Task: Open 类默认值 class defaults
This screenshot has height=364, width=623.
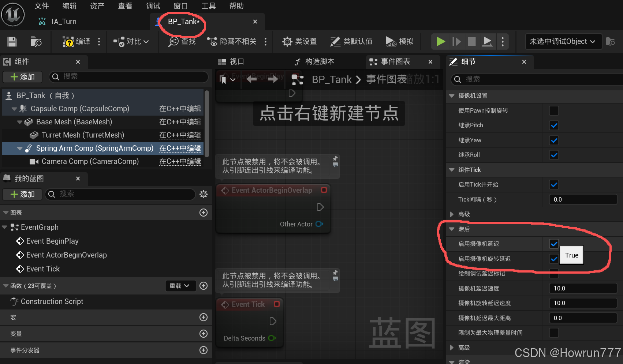Action: tap(351, 42)
